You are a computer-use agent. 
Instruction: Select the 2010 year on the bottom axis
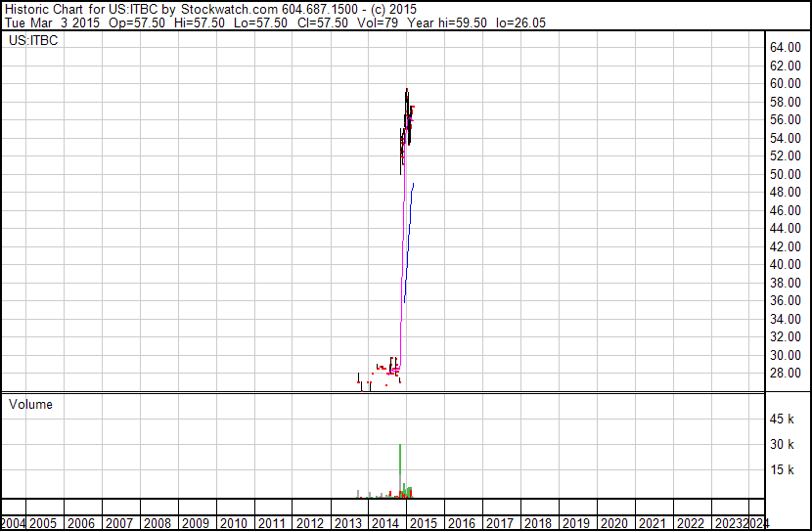point(233,523)
